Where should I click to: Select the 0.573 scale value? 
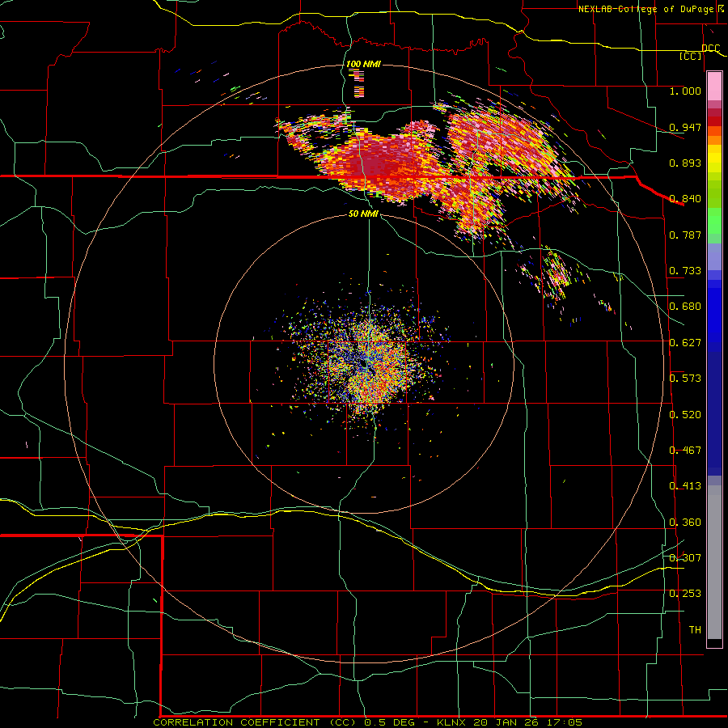pos(685,379)
